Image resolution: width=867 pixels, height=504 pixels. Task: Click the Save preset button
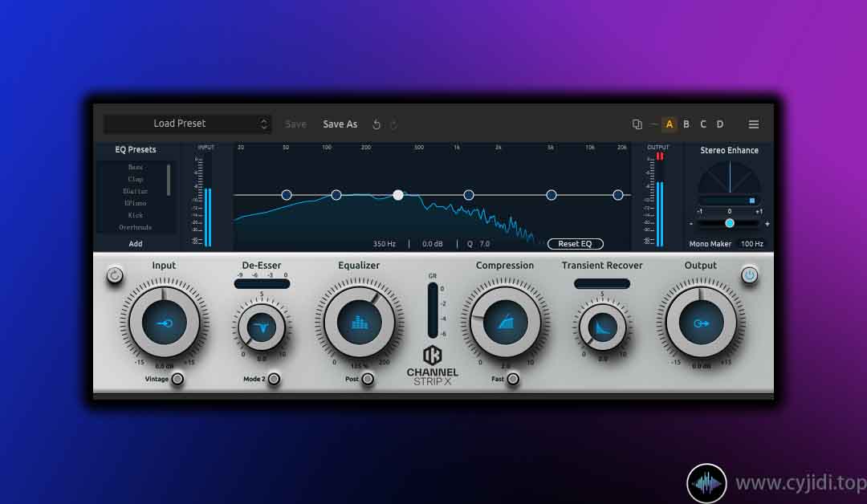[295, 124]
